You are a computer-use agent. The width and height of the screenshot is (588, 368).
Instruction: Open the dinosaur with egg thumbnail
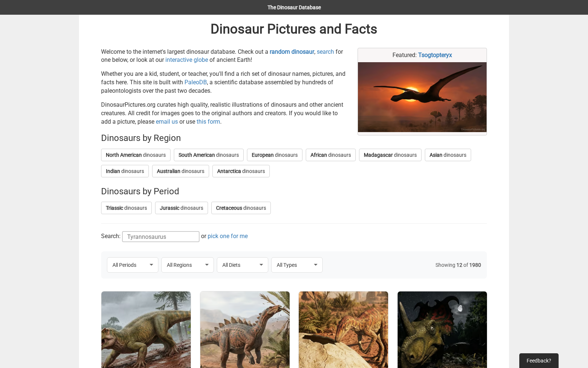343,330
